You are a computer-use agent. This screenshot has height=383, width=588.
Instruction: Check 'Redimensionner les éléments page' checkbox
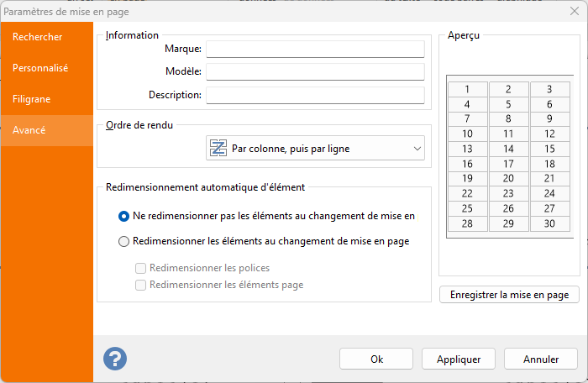[x=141, y=285]
